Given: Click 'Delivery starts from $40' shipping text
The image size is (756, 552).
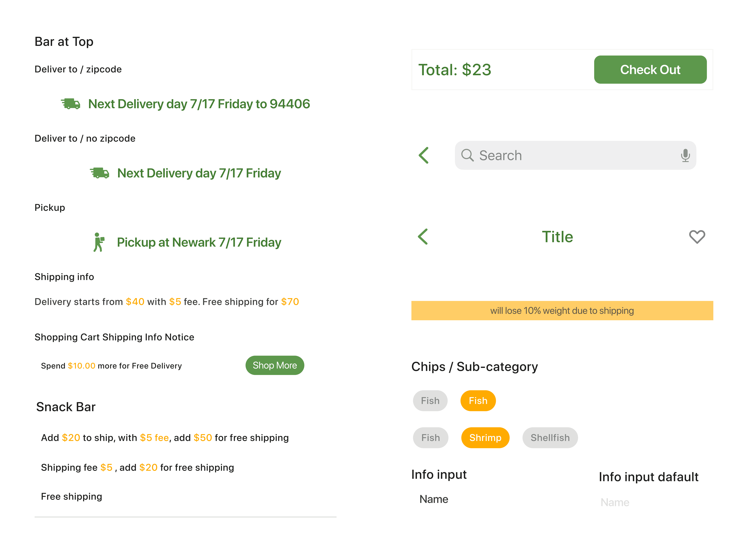Looking at the screenshot, I should coord(167,302).
